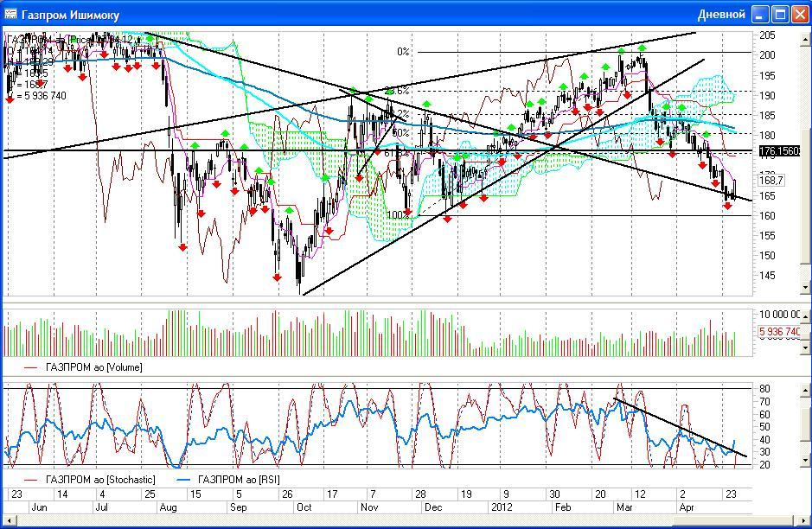The image size is (812, 529).
Task: Click the scroll-down arrow of the price panel
Action: click(x=806, y=288)
